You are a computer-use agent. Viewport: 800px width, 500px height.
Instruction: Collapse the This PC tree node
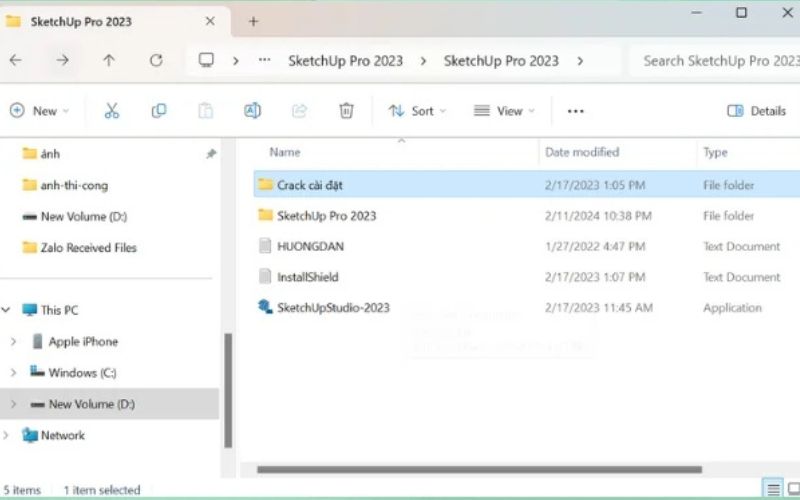pos(6,310)
